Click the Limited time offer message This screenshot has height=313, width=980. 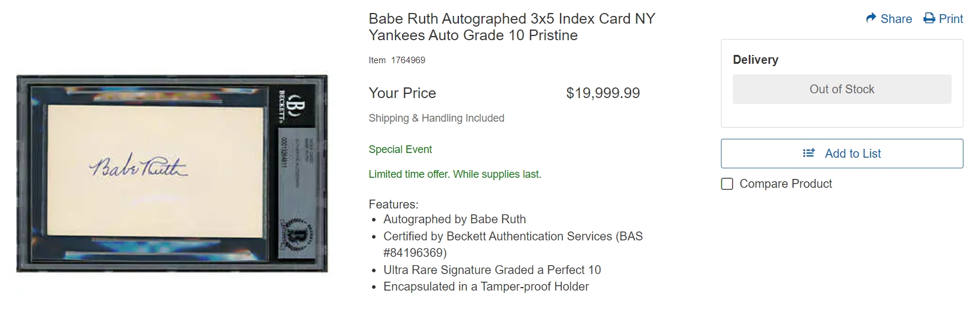(x=455, y=174)
